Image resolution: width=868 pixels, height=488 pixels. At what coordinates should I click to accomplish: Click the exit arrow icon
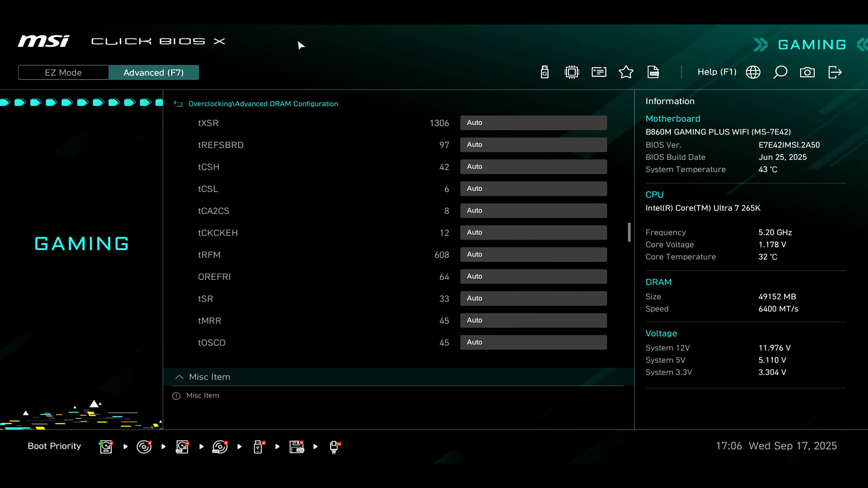pos(835,72)
